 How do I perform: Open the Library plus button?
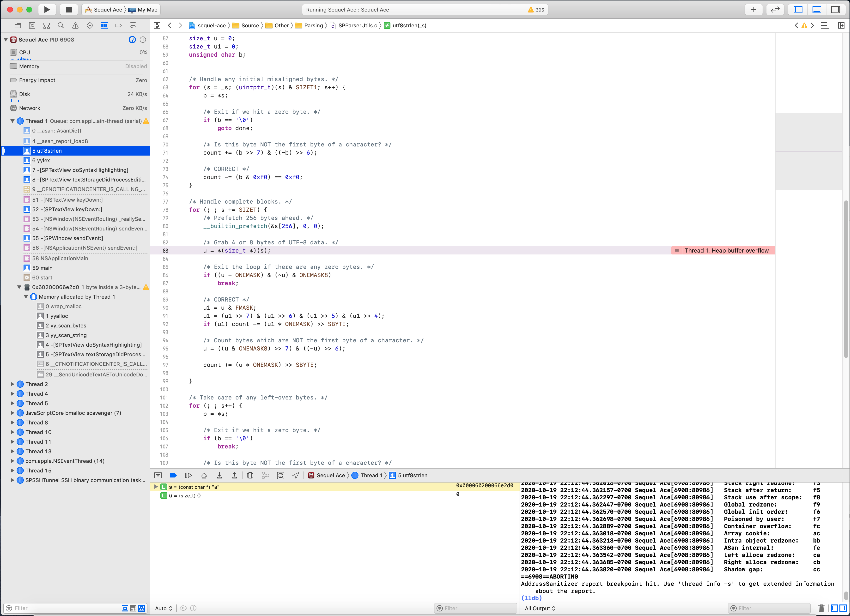[x=754, y=9]
